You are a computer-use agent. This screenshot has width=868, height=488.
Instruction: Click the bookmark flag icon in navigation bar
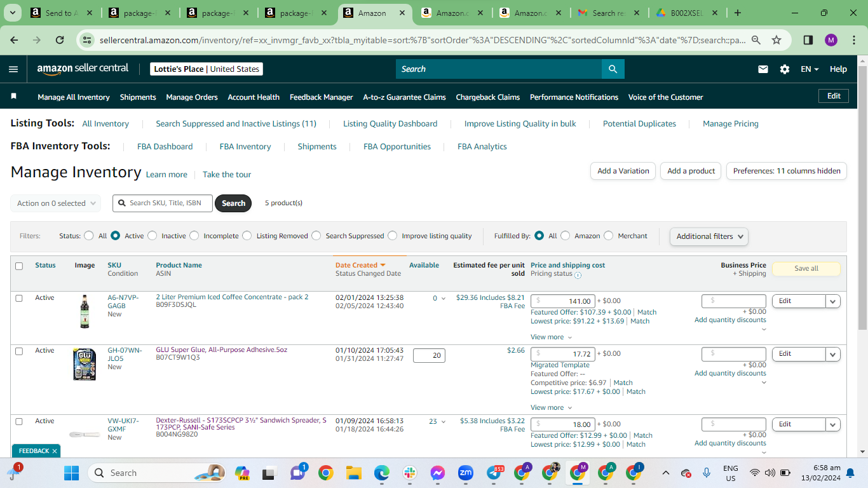point(14,97)
